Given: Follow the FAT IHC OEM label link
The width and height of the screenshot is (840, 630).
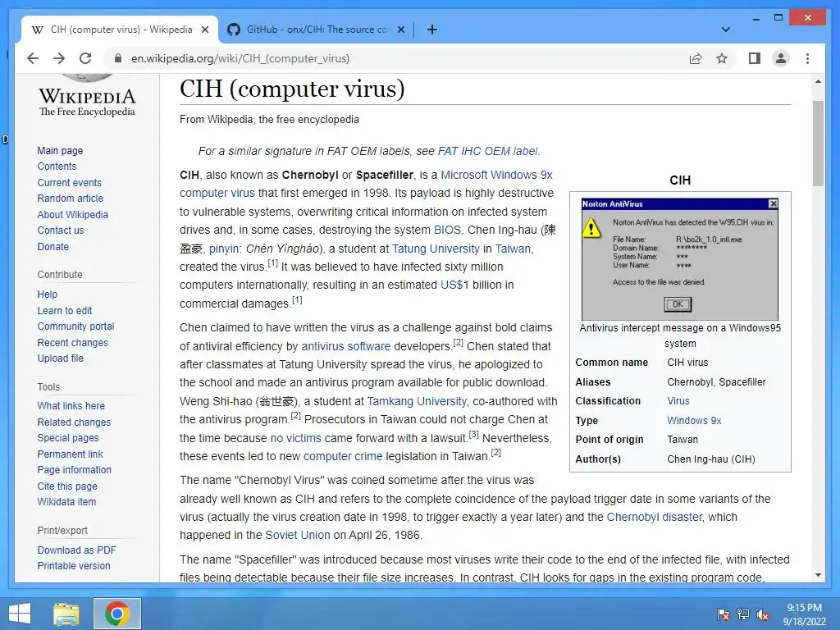Looking at the screenshot, I should point(487,151).
